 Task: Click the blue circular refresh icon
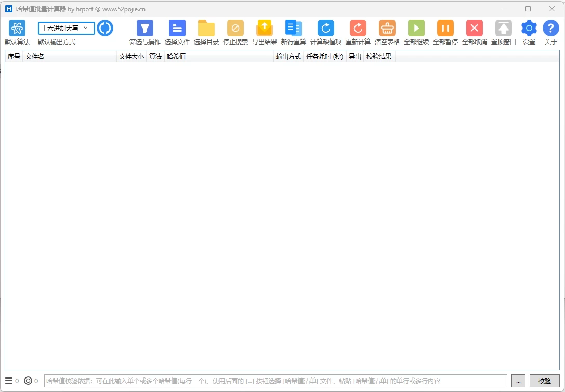105,28
